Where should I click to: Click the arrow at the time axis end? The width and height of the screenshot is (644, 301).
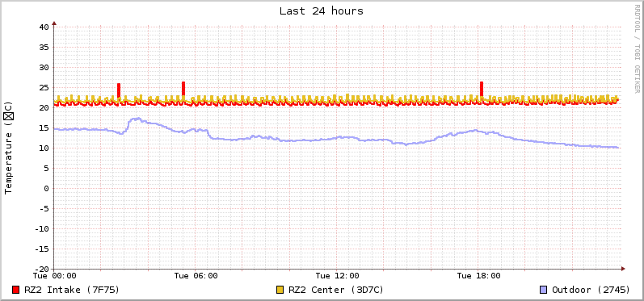[623, 269]
